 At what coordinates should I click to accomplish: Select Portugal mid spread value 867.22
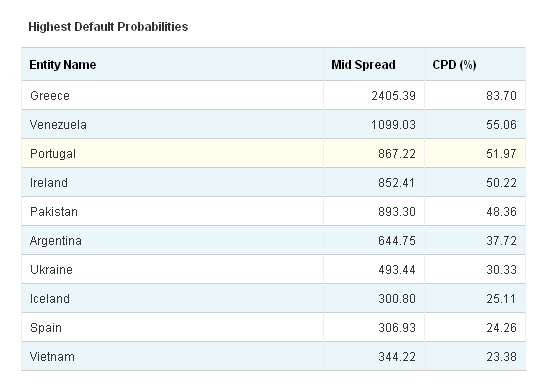pyautogui.click(x=397, y=154)
